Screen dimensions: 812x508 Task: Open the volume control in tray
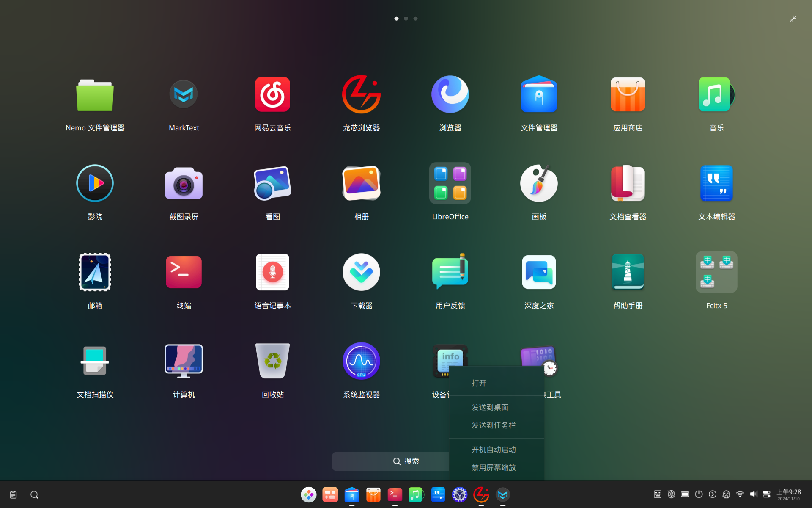click(x=753, y=494)
